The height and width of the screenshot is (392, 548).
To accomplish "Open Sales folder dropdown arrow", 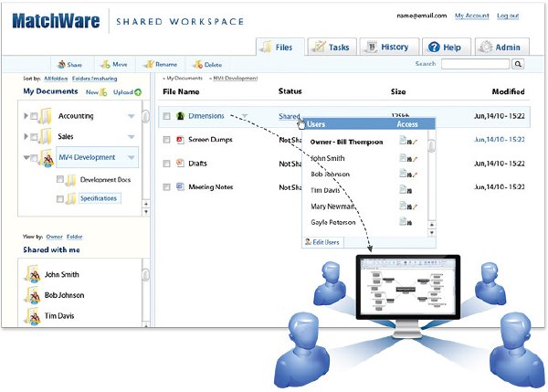I will (131, 137).
